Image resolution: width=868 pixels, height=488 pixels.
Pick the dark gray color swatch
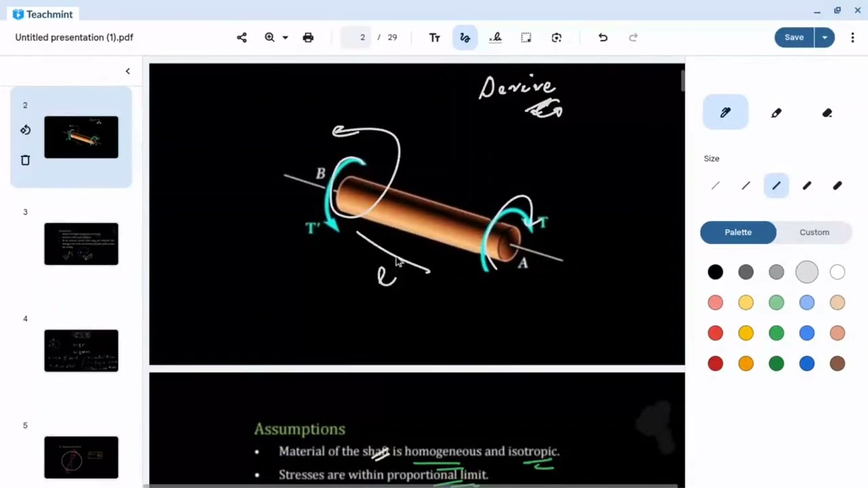pyautogui.click(x=746, y=272)
